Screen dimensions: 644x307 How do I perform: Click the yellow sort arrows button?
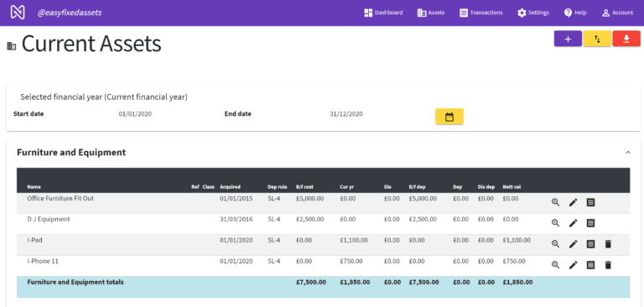tap(597, 39)
